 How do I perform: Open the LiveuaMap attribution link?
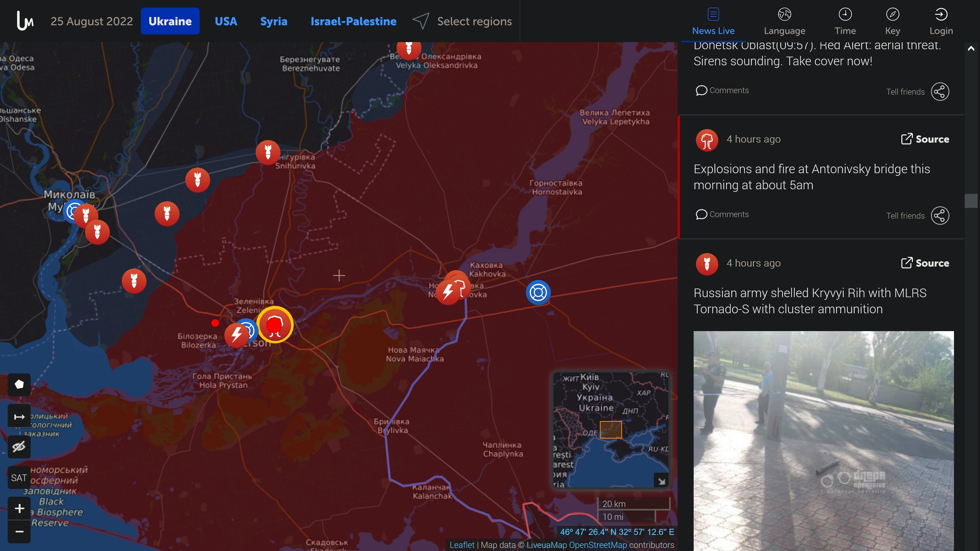[x=547, y=545]
